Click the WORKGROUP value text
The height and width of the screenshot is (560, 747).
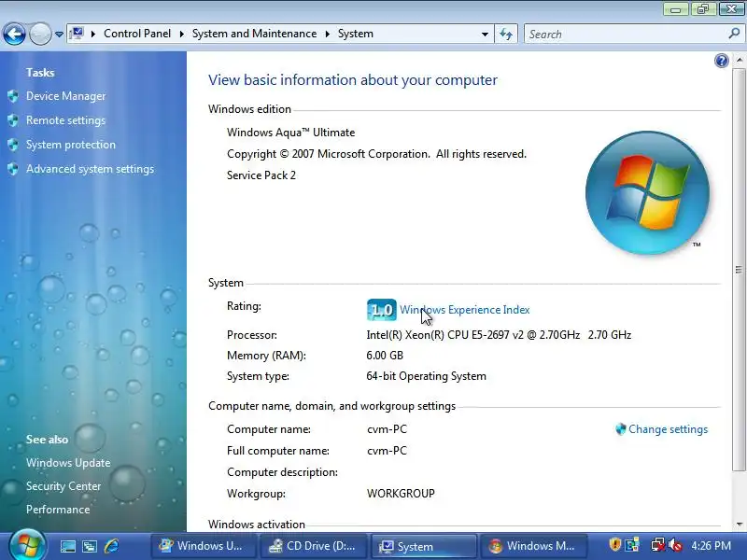401,494
